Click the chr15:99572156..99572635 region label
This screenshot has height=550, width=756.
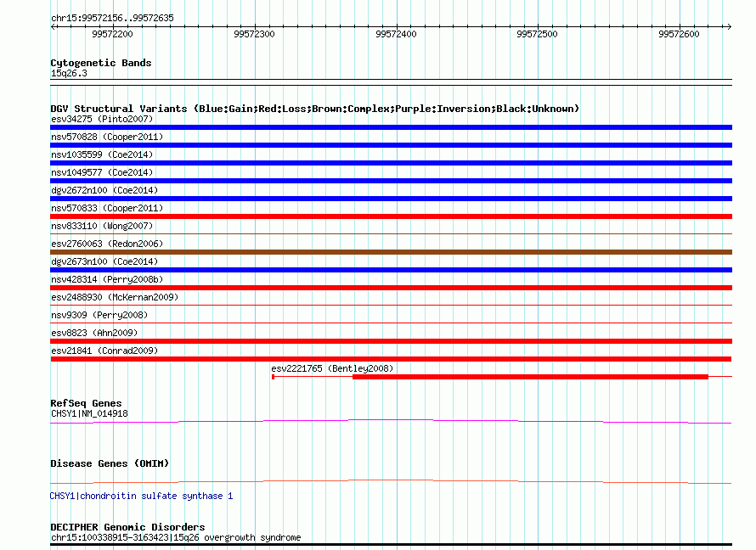pyautogui.click(x=112, y=18)
